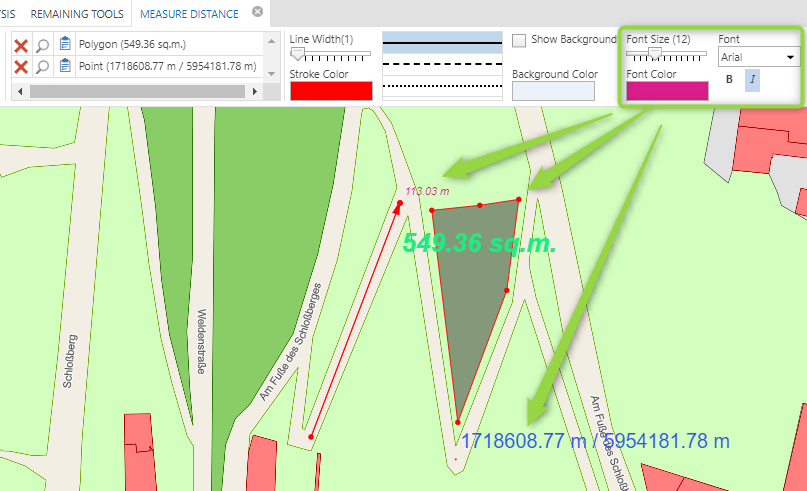The height and width of the screenshot is (491, 807).
Task: Switch to the Remaining Tools tab
Action: (x=77, y=14)
